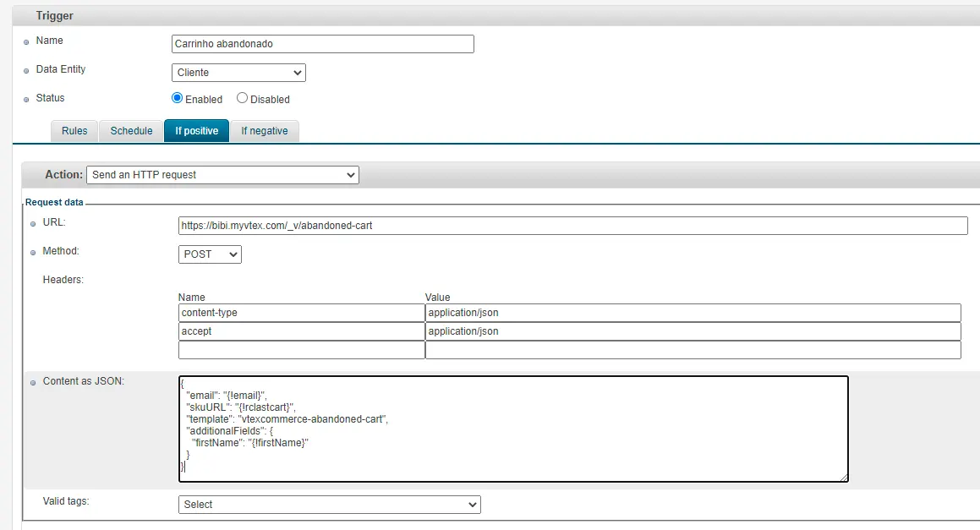Click the bullet icon beside Method label
The width and height of the screenshot is (980, 530).
coord(33,253)
